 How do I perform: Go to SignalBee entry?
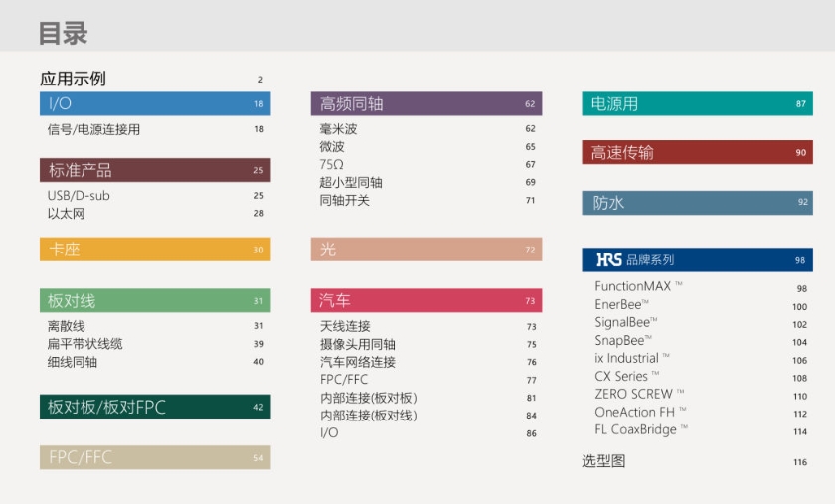[x=625, y=322]
